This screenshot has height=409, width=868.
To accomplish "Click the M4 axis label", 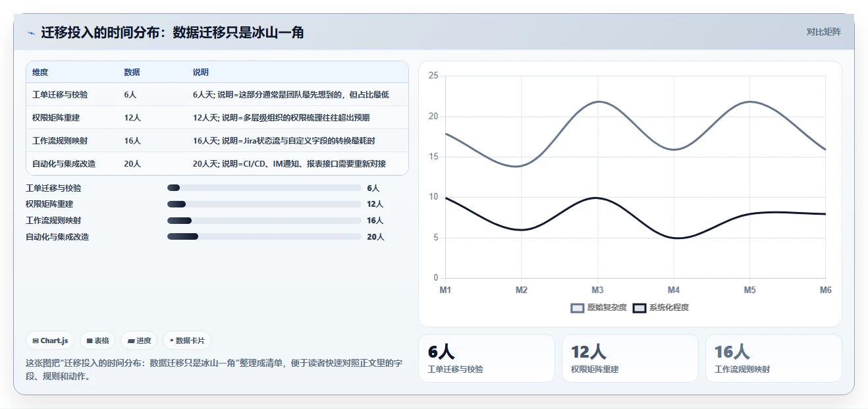I will 673,290.
